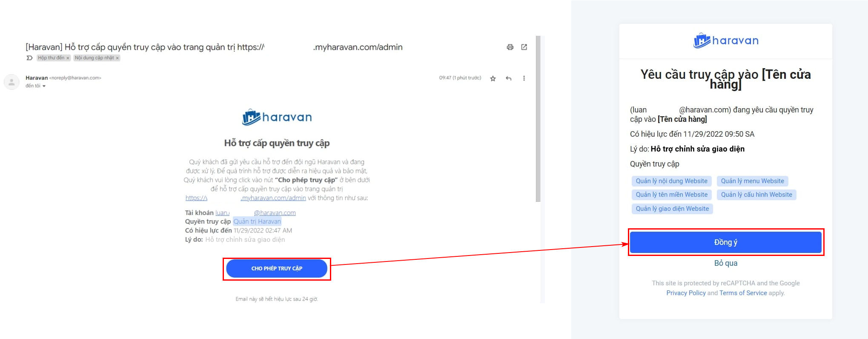This screenshot has width=868, height=339.
Task: Remove the 'Nội dung cập nhật' label
Action: click(117, 58)
